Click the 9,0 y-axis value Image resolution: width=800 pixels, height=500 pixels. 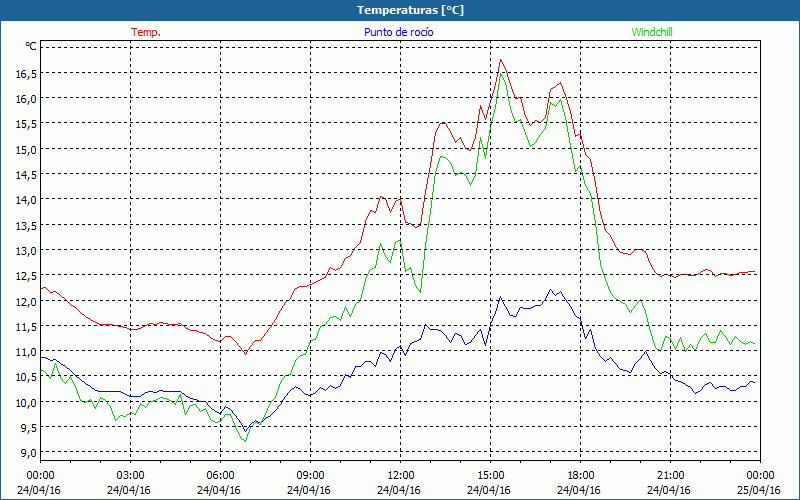[x=29, y=453]
